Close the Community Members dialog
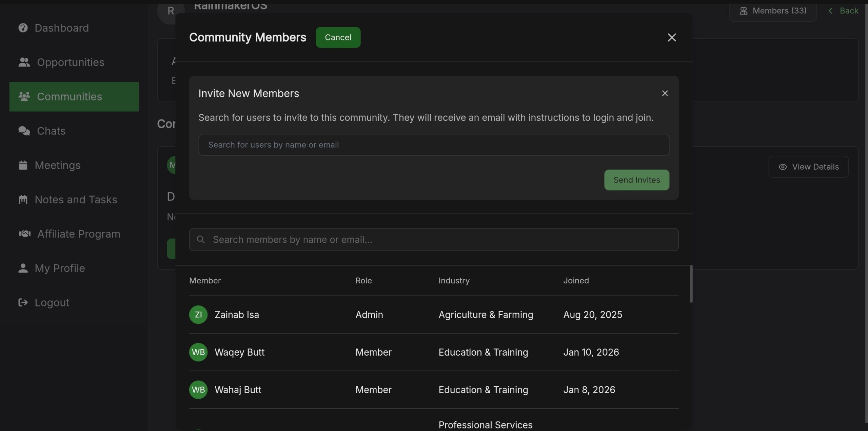The height and width of the screenshot is (431, 868). 672,37
